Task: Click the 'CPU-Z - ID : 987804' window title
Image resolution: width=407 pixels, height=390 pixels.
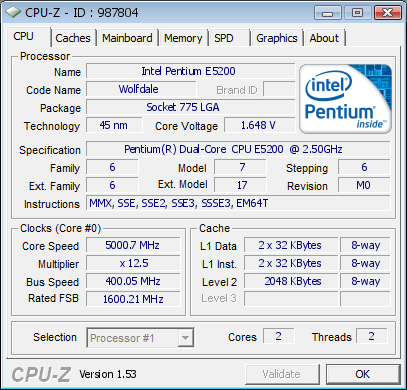Action: click(x=81, y=13)
